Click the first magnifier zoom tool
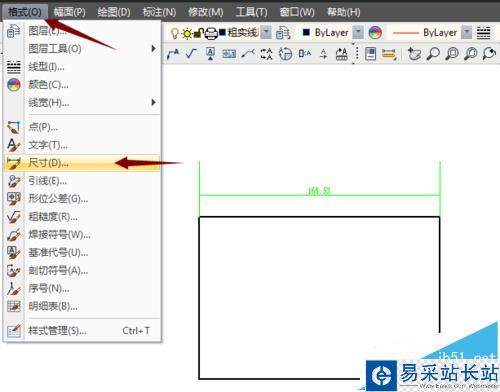500x392 pixels. coord(433,53)
